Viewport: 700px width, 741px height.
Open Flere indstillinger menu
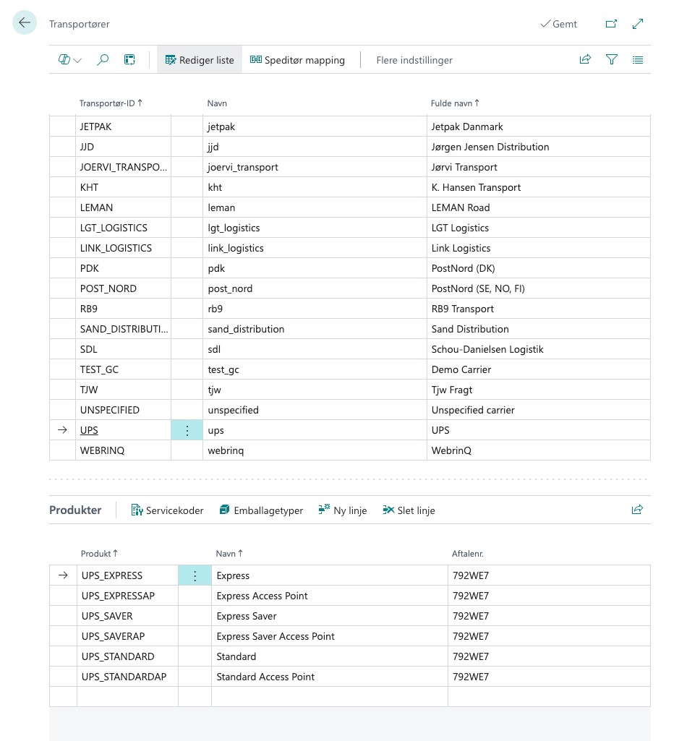click(414, 60)
